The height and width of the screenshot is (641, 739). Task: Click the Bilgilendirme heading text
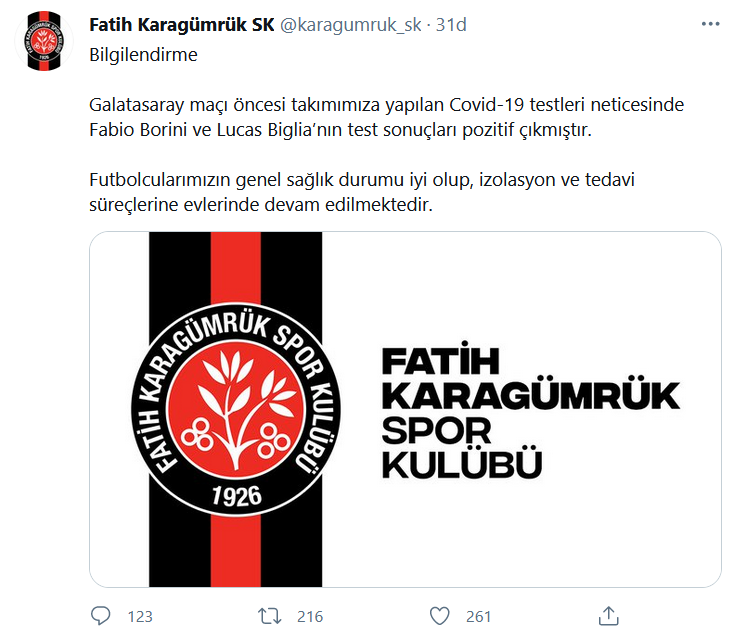click(x=143, y=55)
